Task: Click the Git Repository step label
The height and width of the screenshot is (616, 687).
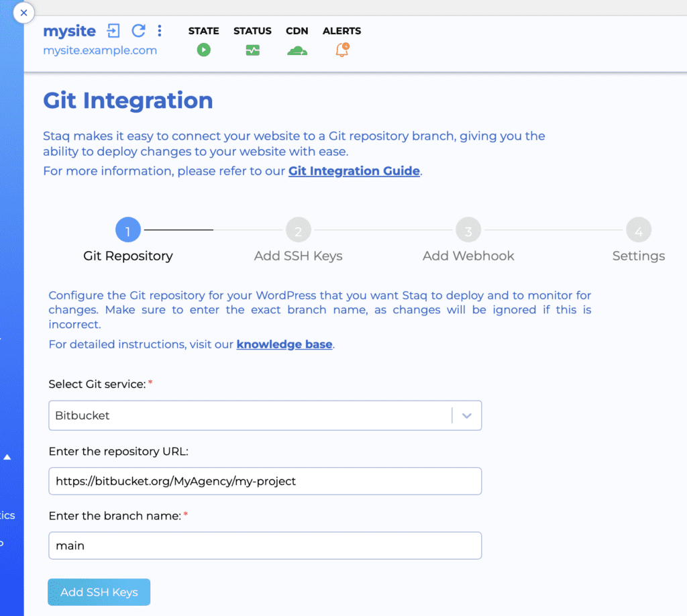Action: pos(128,256)
